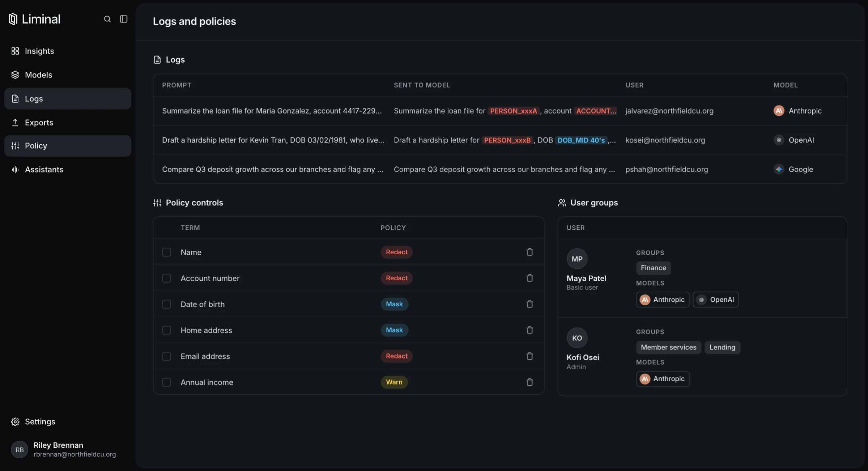This screenshot has height=471, width=868.
Task: Go to Models in the sidebar
Action: pos(68,75)
